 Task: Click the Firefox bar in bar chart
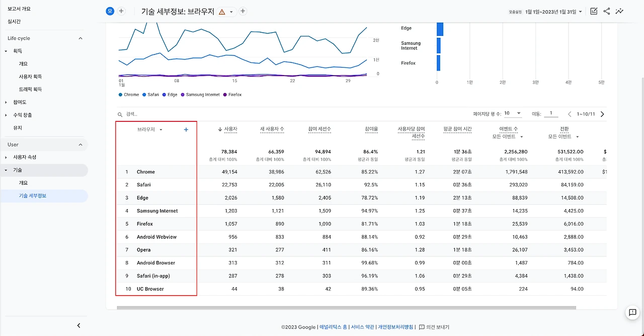[438, 63]
